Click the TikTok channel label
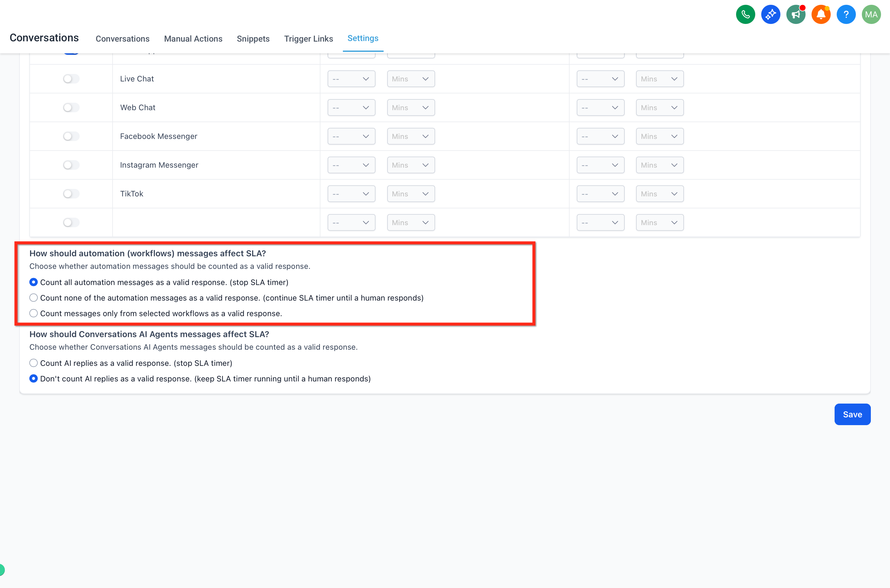This screenshot has height=588, width=890. [x=132, y=194]
